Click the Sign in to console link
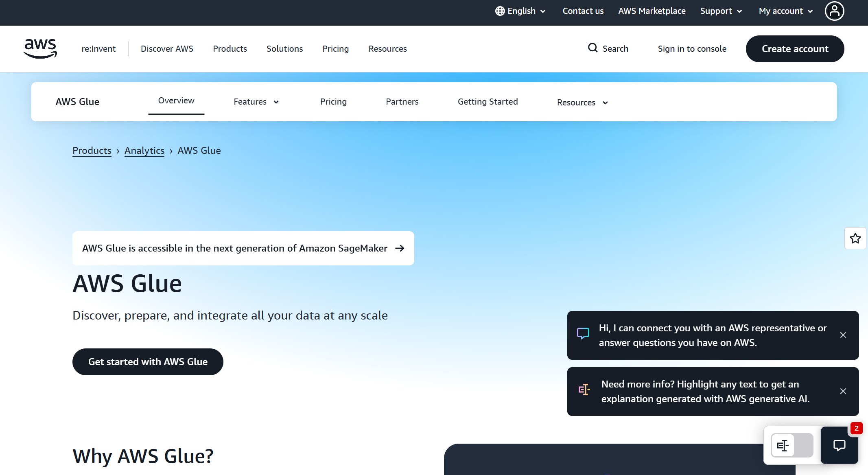 (x=692, y=49)
